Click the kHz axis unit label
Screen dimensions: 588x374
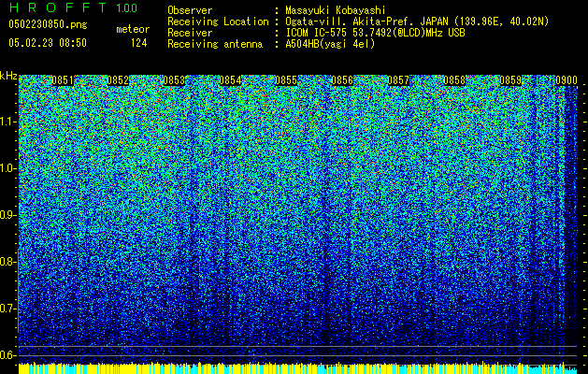click(8, 76)
